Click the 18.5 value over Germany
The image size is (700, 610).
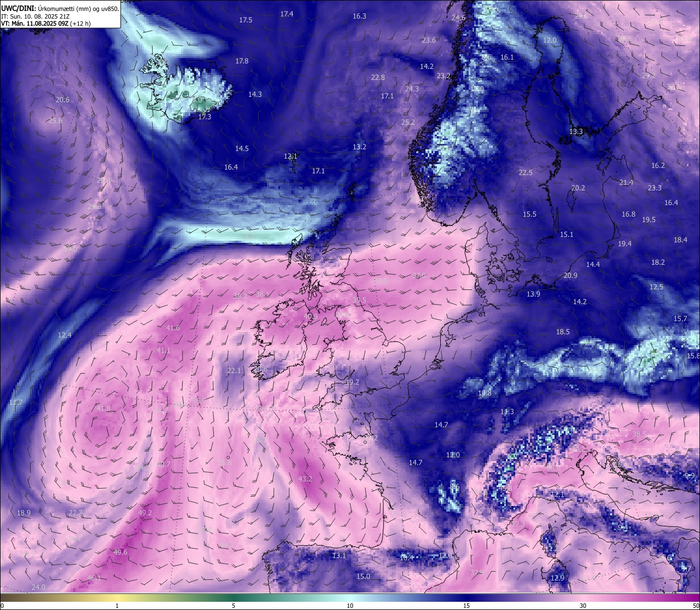coord(563,332)
